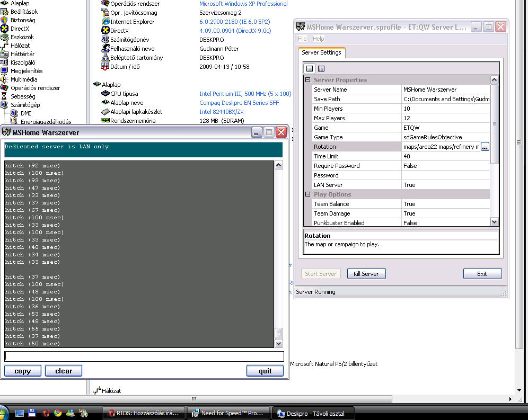This screenshot has height=420, width=528.
Task: Switch to Server Settings tab
Action: [321, 52]
